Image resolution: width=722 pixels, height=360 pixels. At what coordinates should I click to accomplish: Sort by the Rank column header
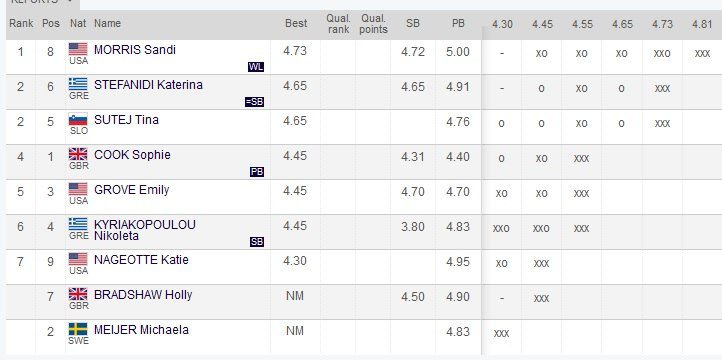[x=21, y=23]
